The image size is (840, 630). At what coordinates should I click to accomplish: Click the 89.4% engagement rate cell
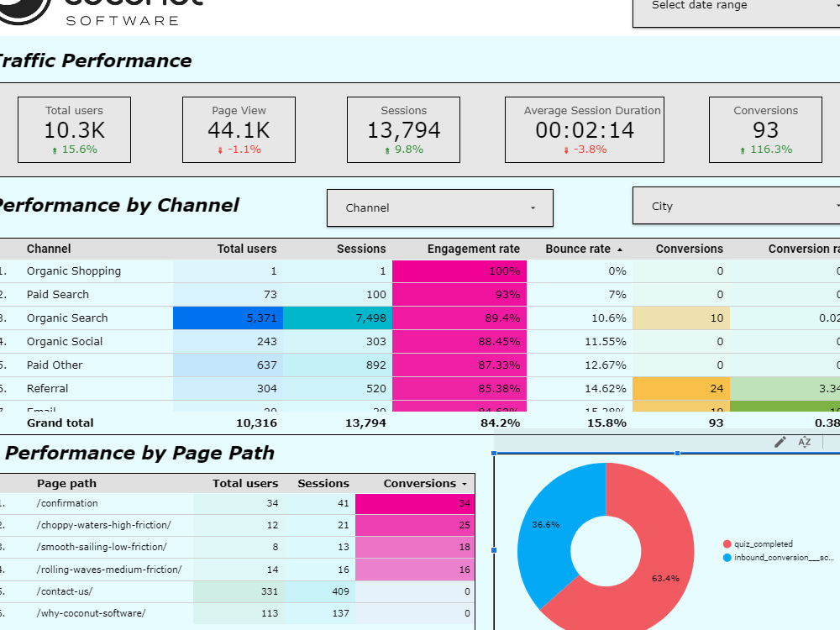pos(459,318)
